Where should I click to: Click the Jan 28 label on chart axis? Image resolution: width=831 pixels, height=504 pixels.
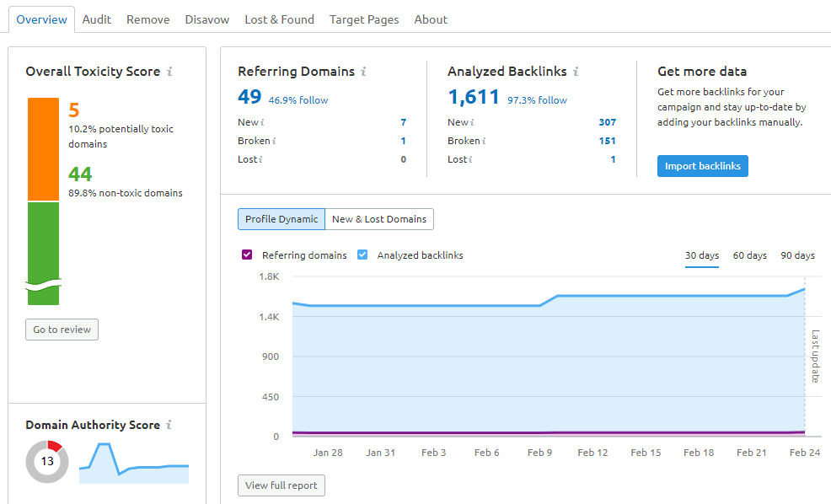(x=328, y=453)
